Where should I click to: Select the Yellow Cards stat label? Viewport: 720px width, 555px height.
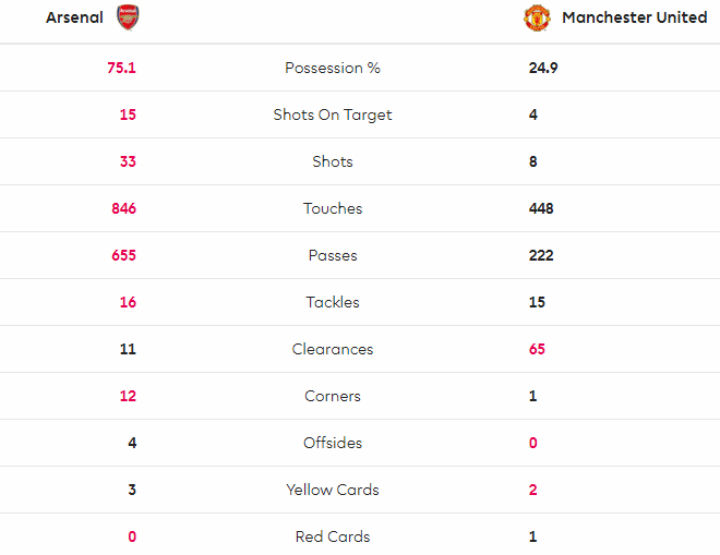pos(332,490)
